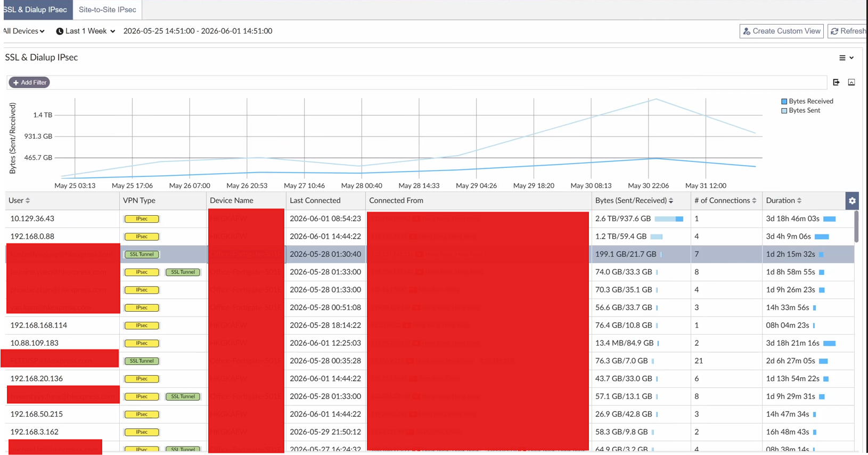Click the Create Custom View button
This screenshot has height=455, width=868.
[781, 31]
